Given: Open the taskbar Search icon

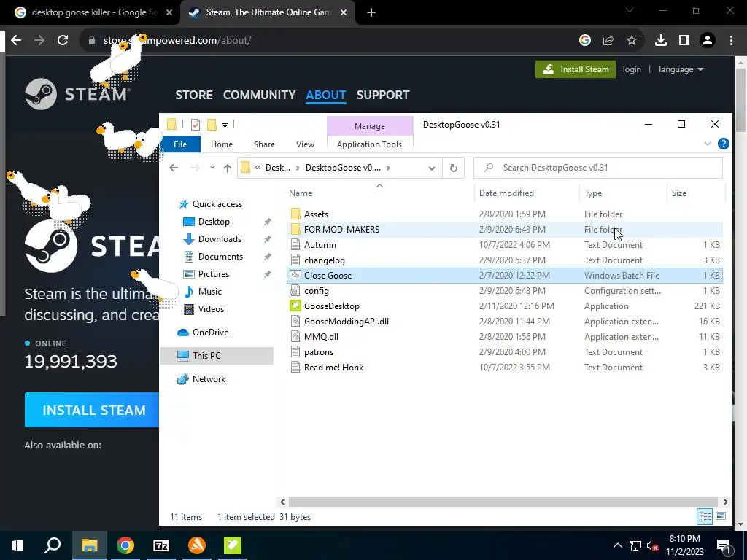Looking at the screenshot, I should click(x=53, y=545).
